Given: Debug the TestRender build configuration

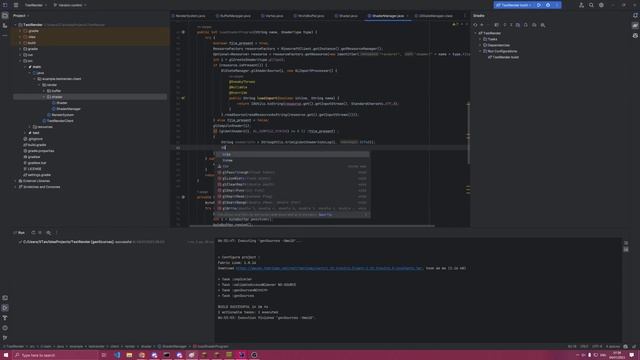Looking at the screenshot, I should tap(548, 5).
